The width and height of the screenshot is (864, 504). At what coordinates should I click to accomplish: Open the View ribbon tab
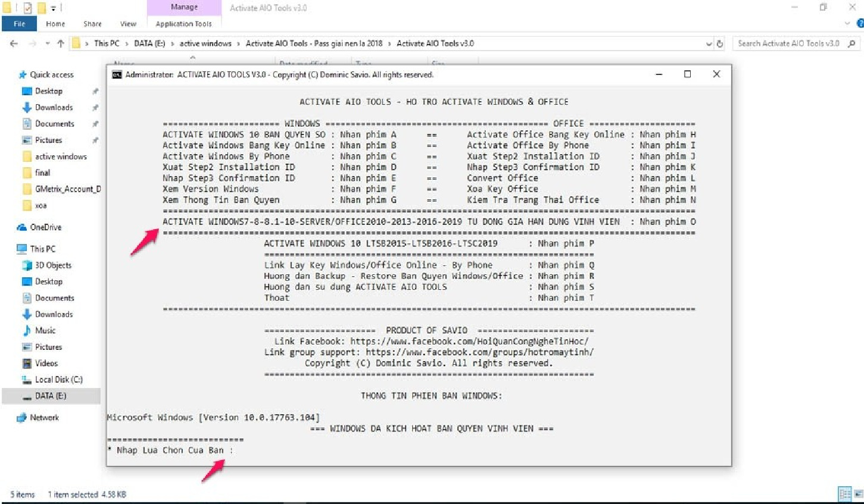click(128, 24)
